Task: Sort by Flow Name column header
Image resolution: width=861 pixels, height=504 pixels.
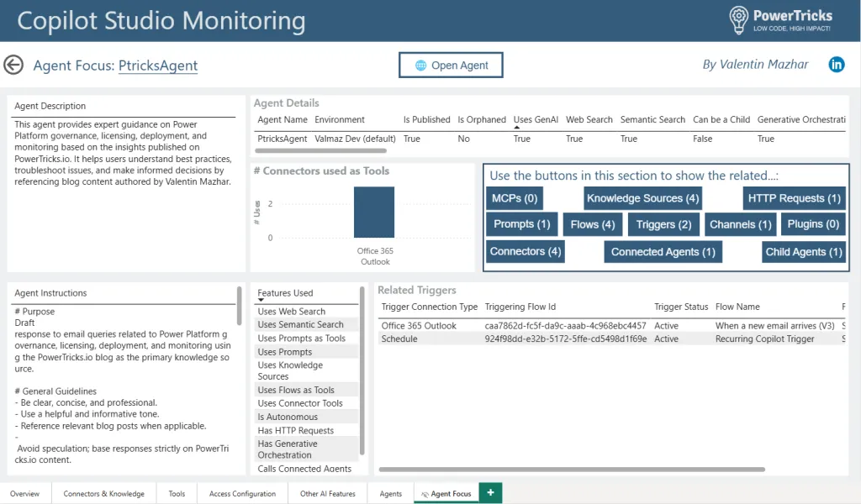Action: tap(737, 307)
